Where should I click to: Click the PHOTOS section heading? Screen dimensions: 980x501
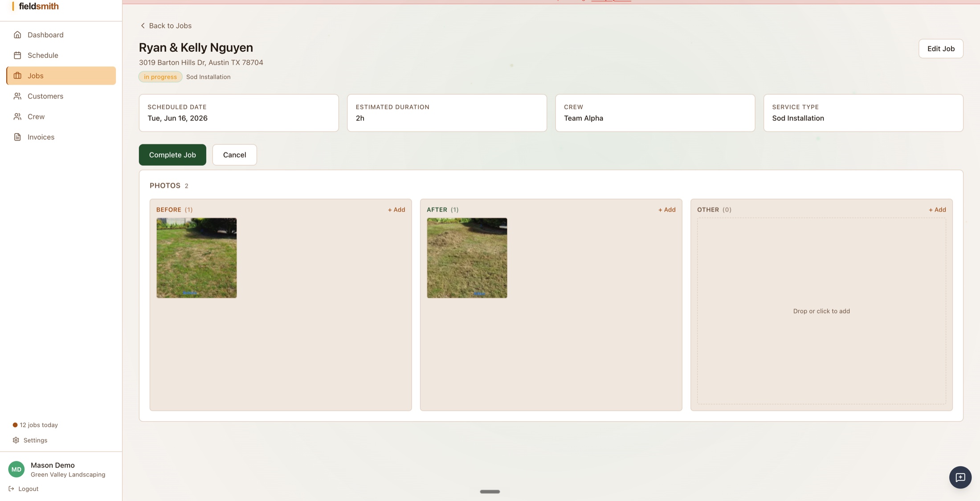pyautogui.click(x=165, y=186)
